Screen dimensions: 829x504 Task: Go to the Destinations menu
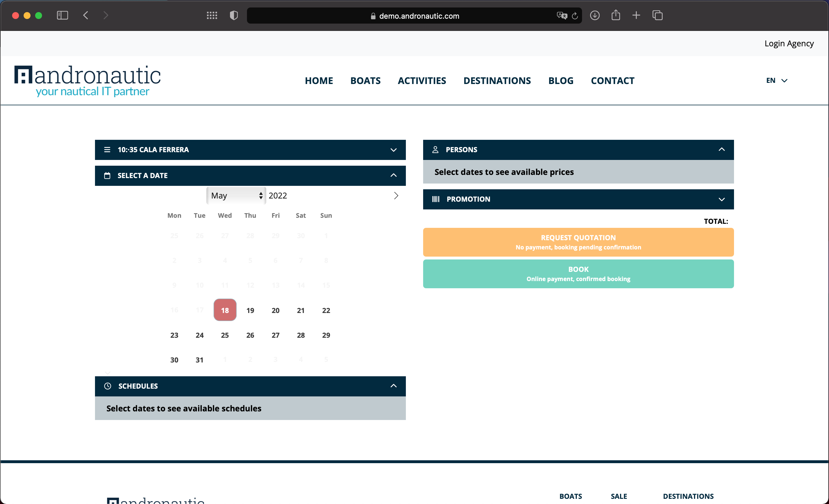(497, 81)
